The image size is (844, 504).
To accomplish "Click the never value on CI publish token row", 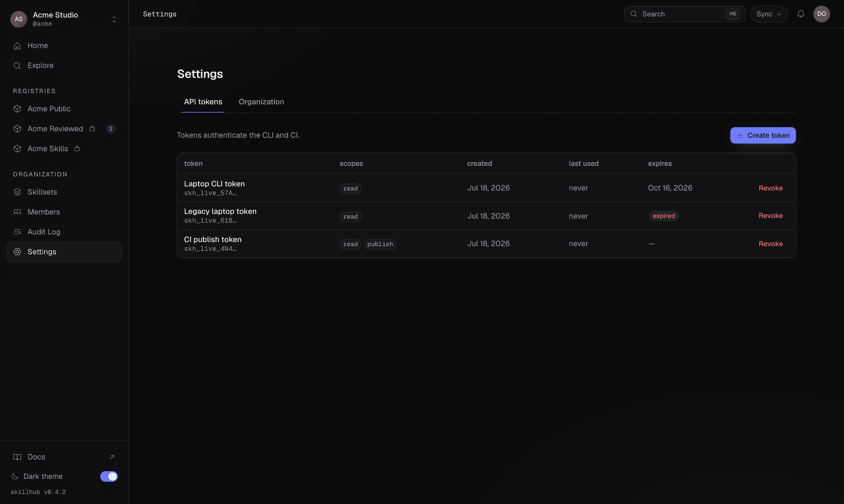I will [x=578, y=244].
